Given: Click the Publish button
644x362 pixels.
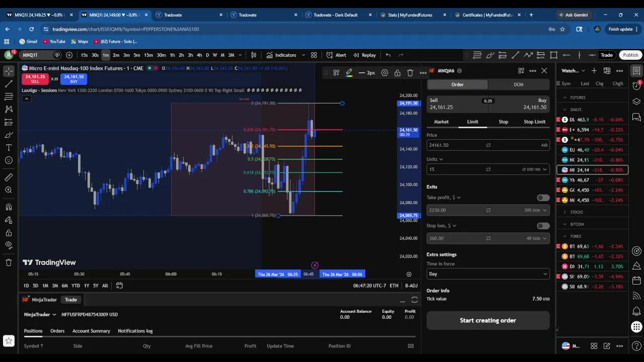Looking at the screenshot, I should (x=630, y=55).
